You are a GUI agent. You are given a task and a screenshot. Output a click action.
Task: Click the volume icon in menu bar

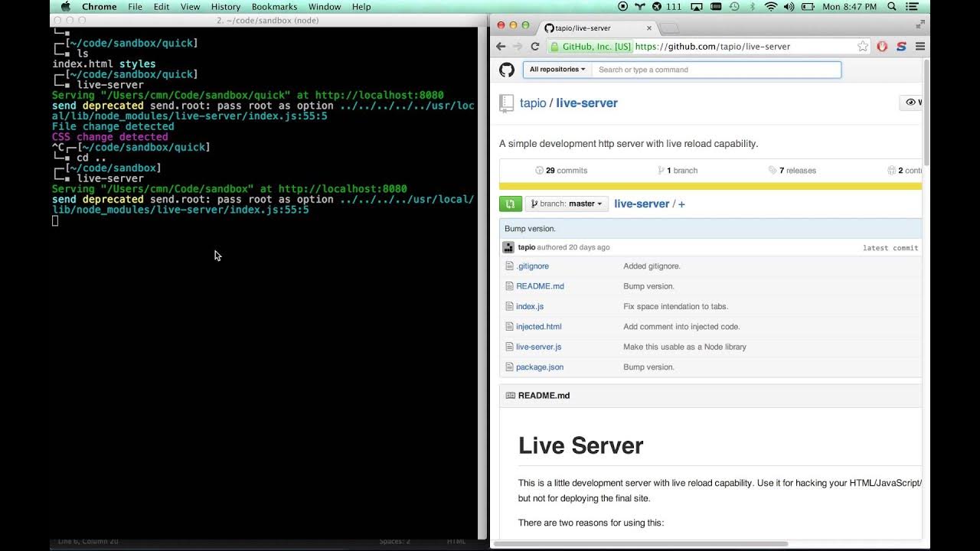point(789,6)
